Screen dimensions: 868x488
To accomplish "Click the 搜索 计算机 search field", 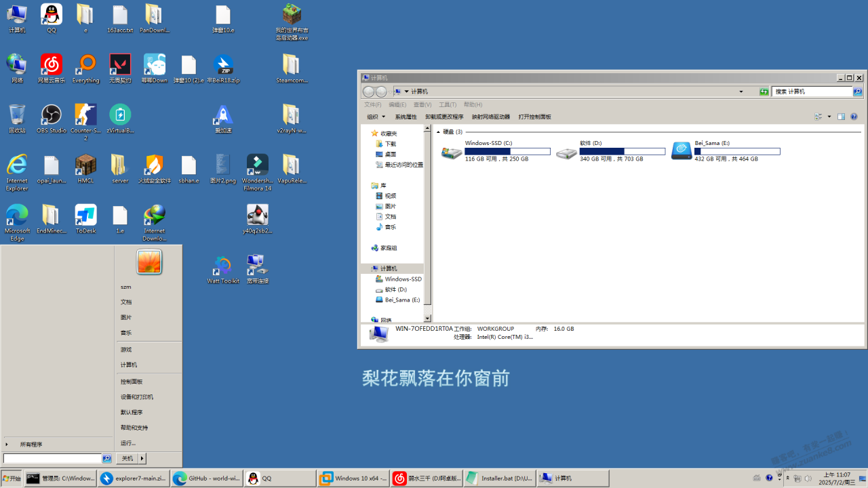I will pyautogui.click(x=812, y=91).
